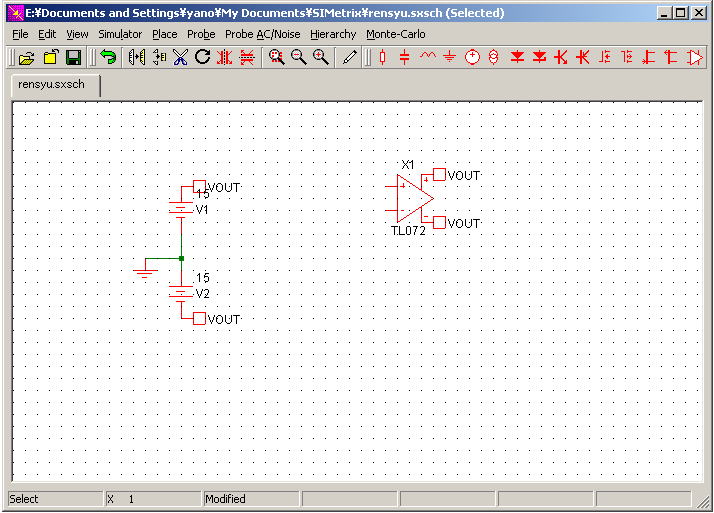Select the upper VOUT terminal beside X1
The width and height of the screenshot is (714, 513).
(439, 174)
